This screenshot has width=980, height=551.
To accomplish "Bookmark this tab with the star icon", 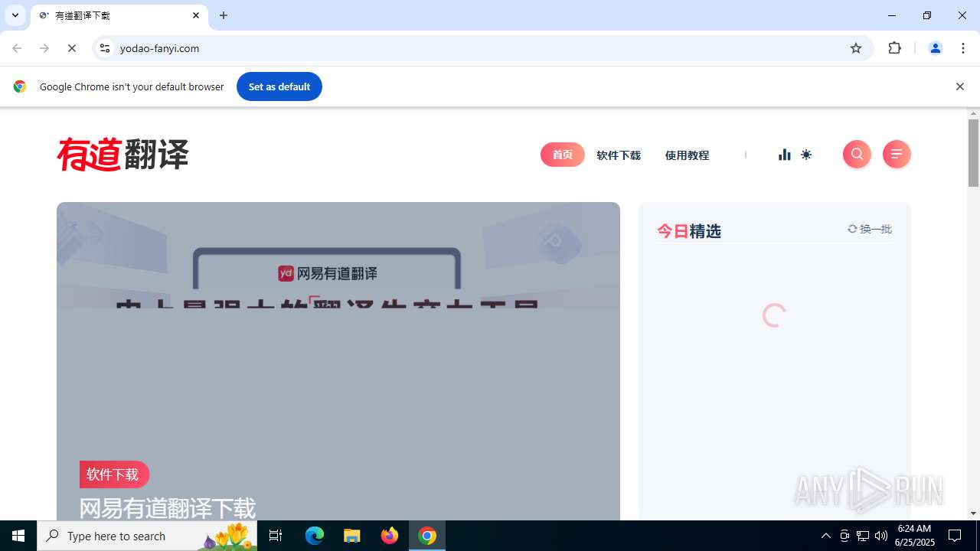I will (x=856, y=48).
